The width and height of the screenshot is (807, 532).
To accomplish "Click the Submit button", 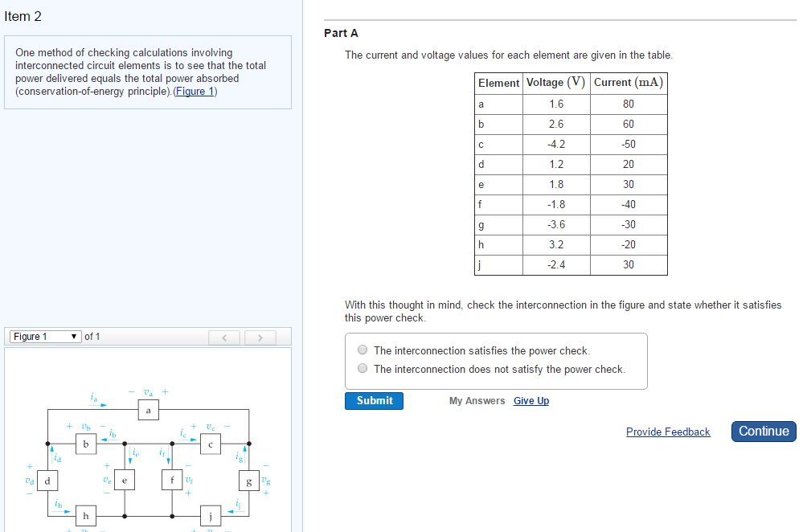I will (374, 400).
